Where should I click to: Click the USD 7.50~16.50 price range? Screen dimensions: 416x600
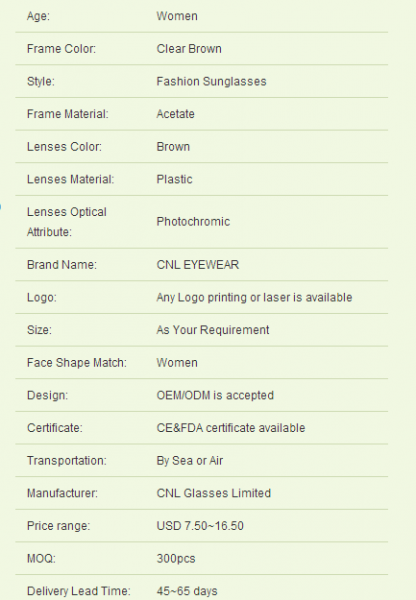200,526
